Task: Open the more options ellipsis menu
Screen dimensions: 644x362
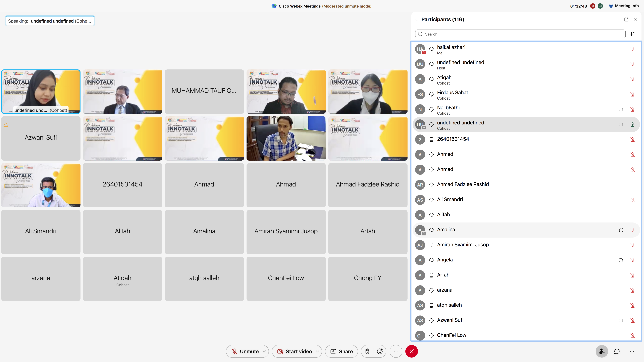Action: click(x=396, y=351)
